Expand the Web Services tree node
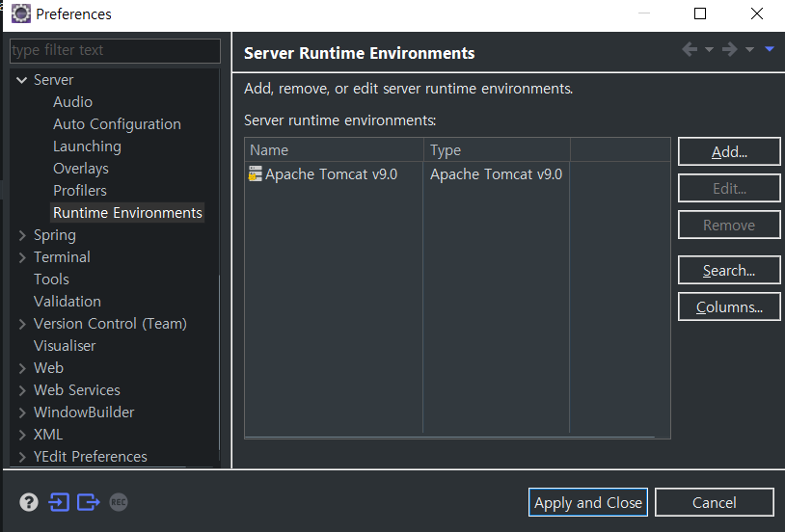This screenshot has width=785, height=532. [22, 390]
